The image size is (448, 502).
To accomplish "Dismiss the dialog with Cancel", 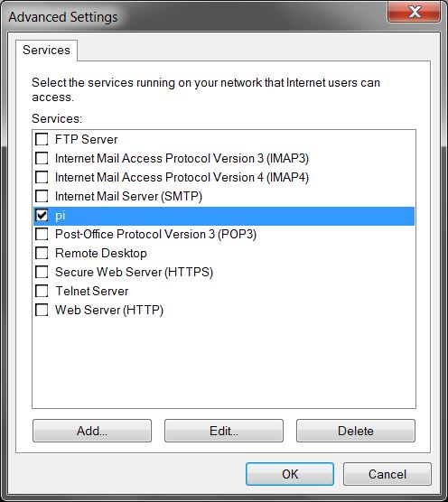I will point(387,474).
